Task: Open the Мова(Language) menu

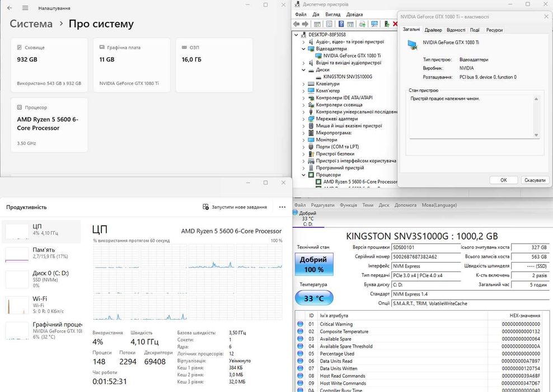Action: [439, 205]
